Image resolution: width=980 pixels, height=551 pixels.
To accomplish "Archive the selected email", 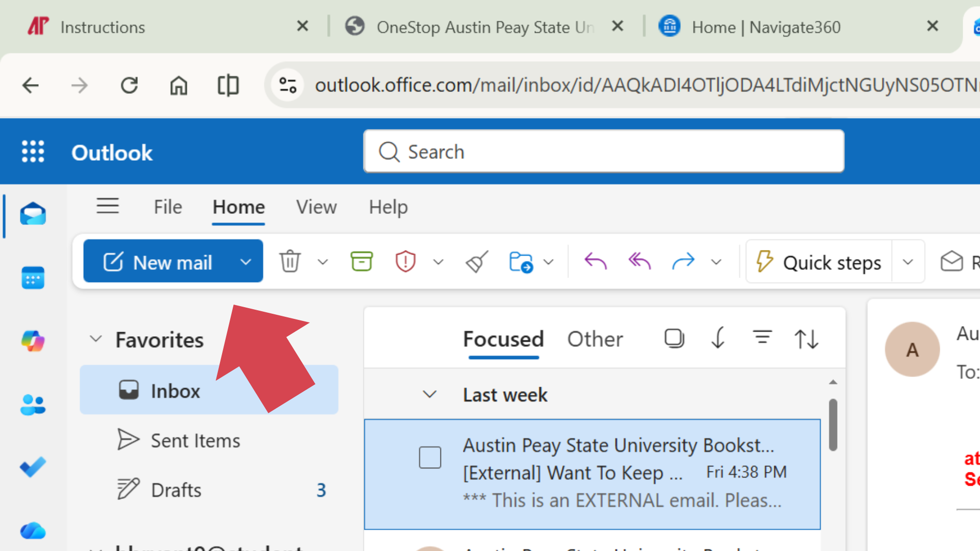I will (x=362, y=261).
